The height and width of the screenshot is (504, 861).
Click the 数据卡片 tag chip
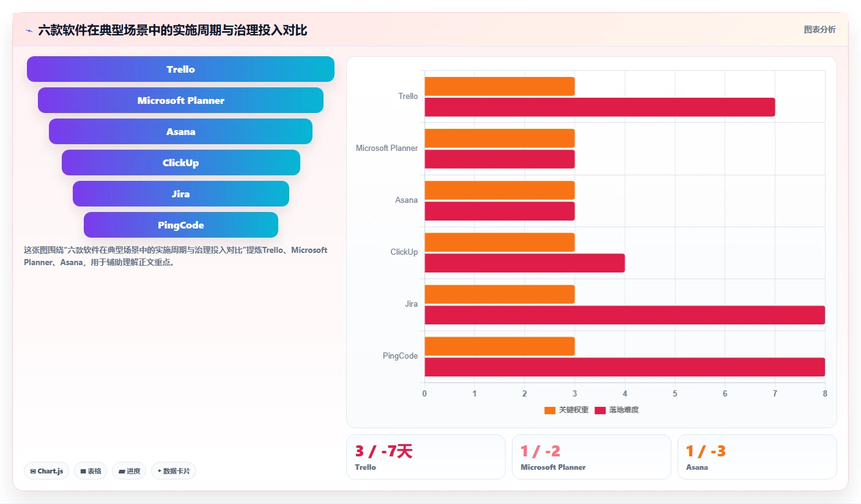tap(174, 471)
